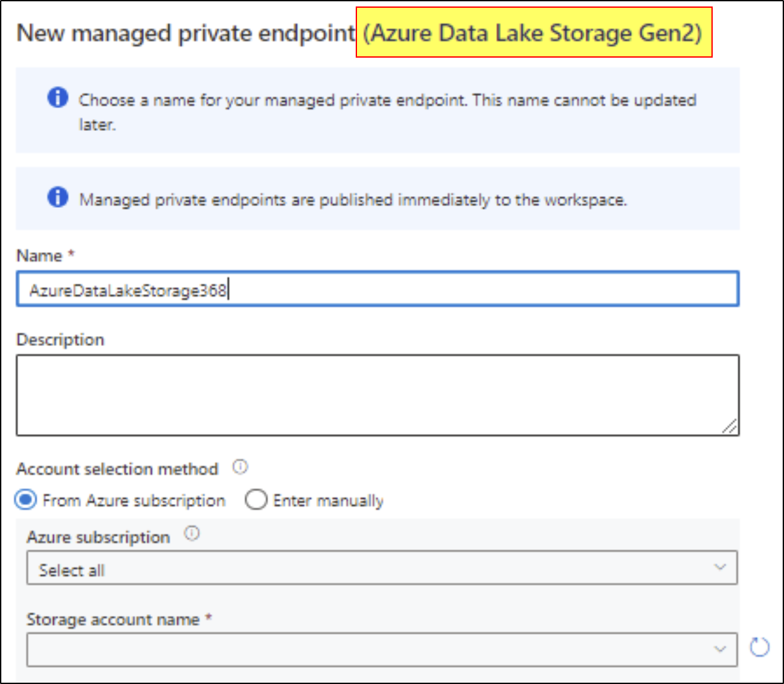Click info icon next to Azure subscription label
This screenshot has height=684, width=784.
(x=192, y=534)
